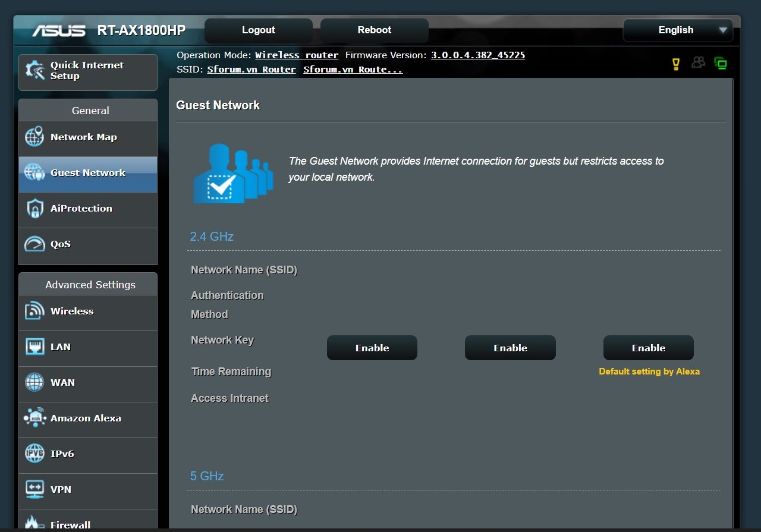761x532 pixels.
Task: Open Amazon Alexa menu label
Action: 86,418
